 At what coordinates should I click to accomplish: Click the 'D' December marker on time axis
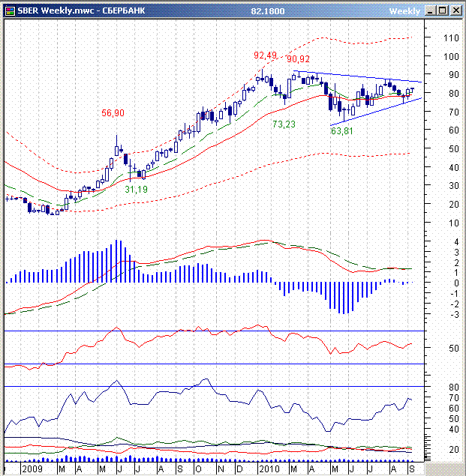tap(239, 469)
